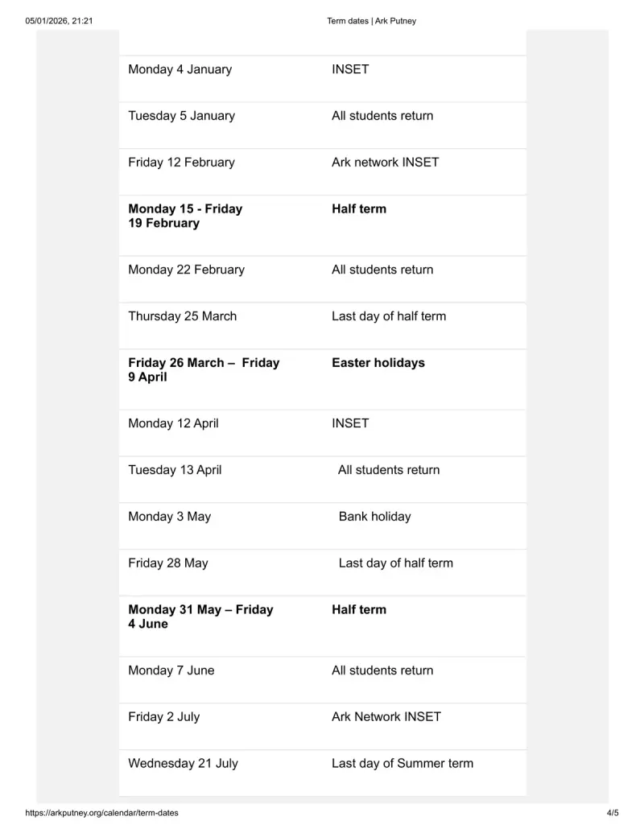644x833 pixels.
Task: Click 'Friday 28 May' date text
Action: [x=168, y=563]
